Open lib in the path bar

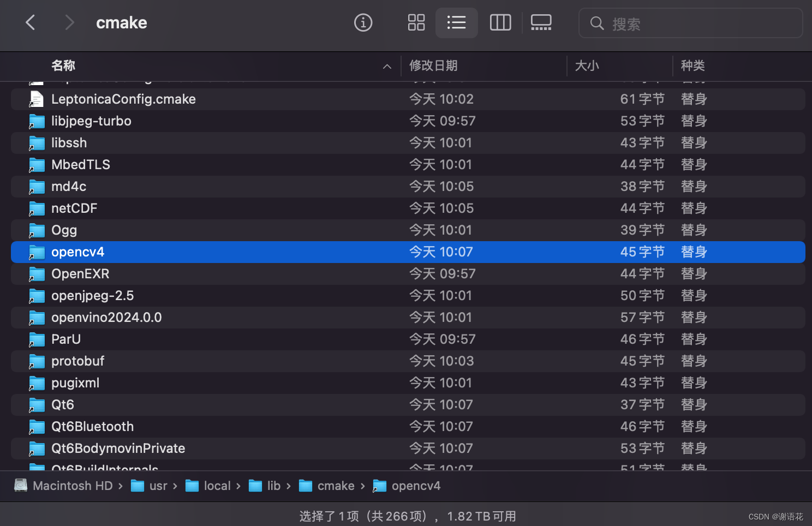pyautogui.click(x=265, y=486)
